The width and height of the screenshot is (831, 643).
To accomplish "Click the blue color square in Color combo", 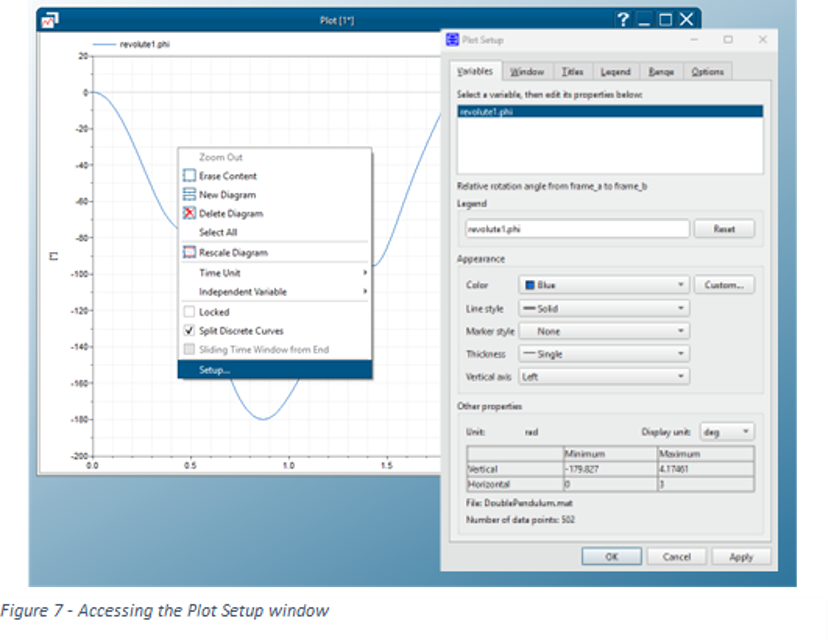I will [x=529, y=285].
